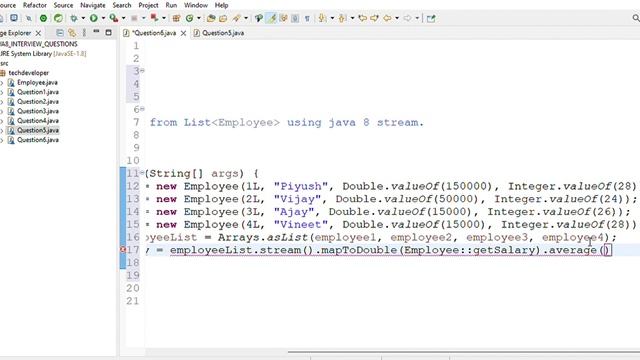Open Search flashlight dropdown arrow
Image resolution: width=640 pixels, height=360 pixels.
(246, 18)
